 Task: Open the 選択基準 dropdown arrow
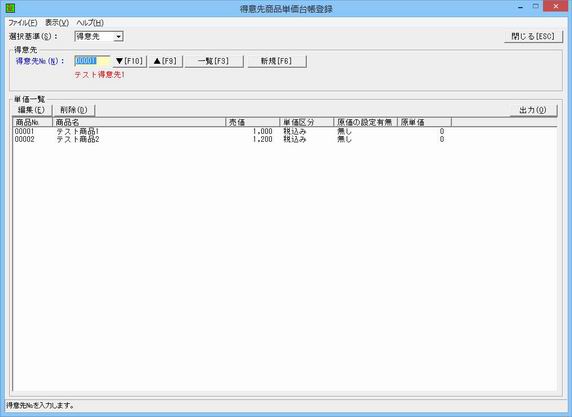(x=118, y=36)
